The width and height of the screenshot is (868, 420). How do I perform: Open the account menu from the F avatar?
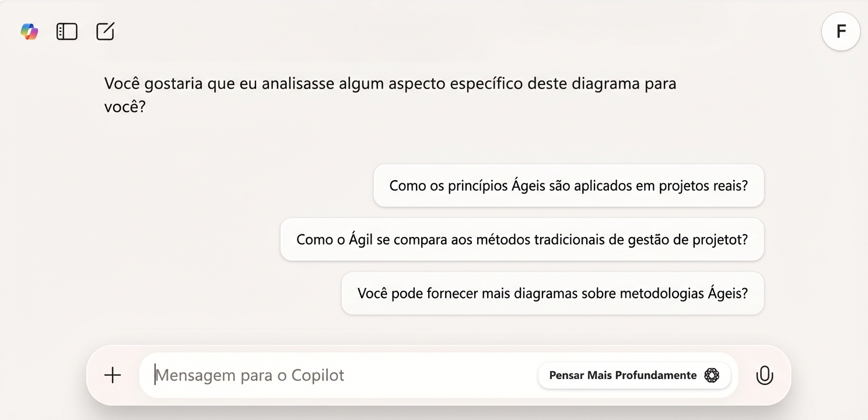pos(840,32)
